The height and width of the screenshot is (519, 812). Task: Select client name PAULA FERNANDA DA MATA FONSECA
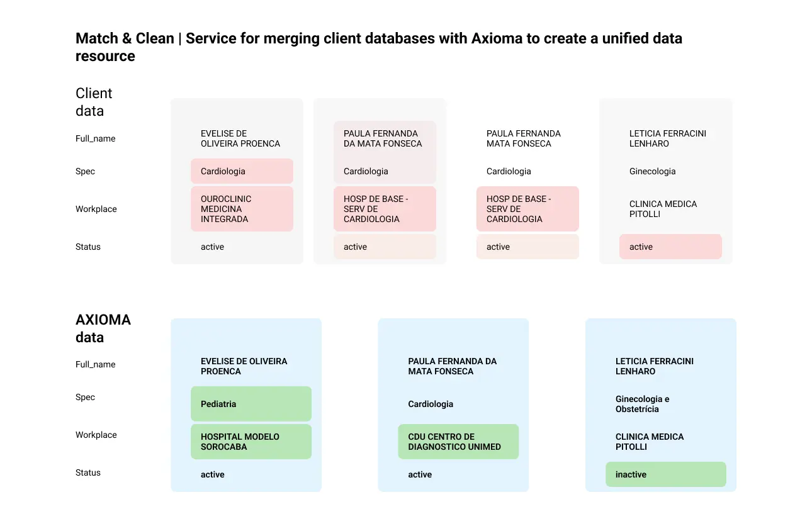coord(383,138)
